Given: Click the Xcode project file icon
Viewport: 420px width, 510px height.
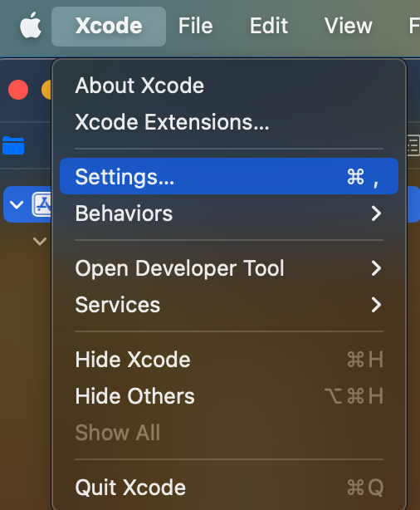Looking at the screenshot, I should (x=42, y=204).
